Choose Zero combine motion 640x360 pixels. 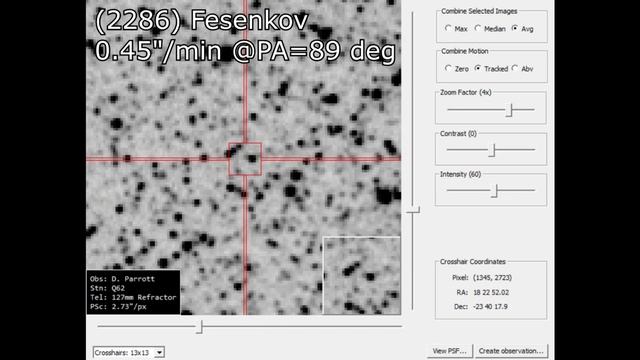click(457, 69)
